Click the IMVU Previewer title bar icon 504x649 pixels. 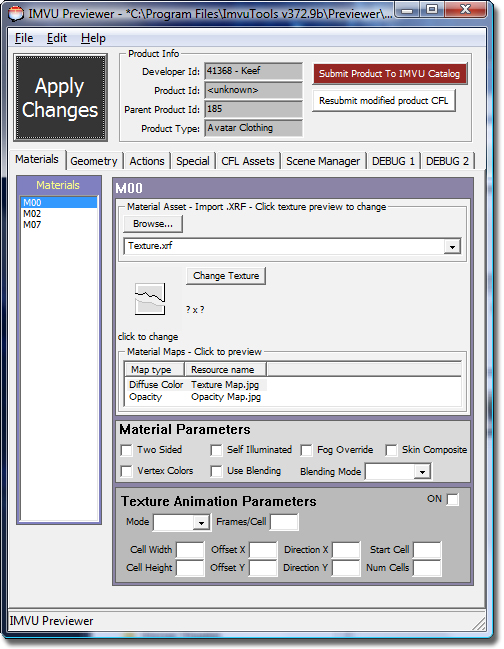(16, 14)
